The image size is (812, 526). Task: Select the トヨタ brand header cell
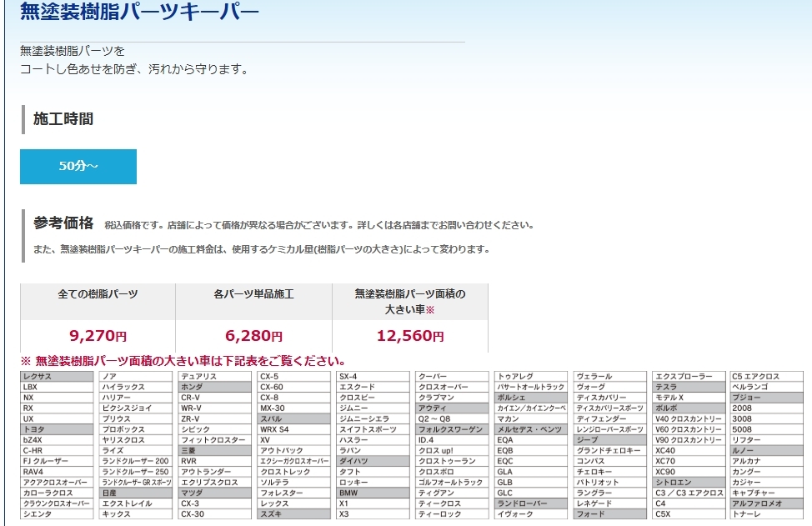click(58, 429)
